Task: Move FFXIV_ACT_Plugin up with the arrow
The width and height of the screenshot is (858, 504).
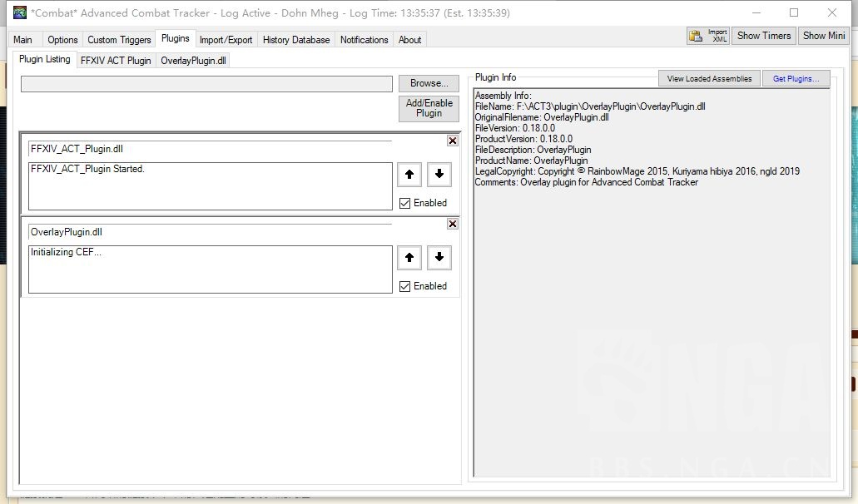Action: tap(409, 175)
